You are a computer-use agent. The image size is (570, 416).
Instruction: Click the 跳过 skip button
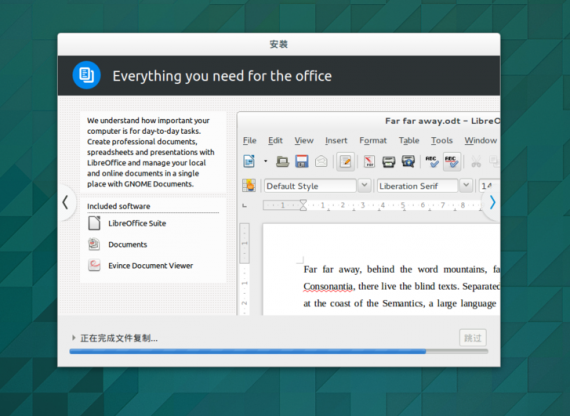point(473,338)
